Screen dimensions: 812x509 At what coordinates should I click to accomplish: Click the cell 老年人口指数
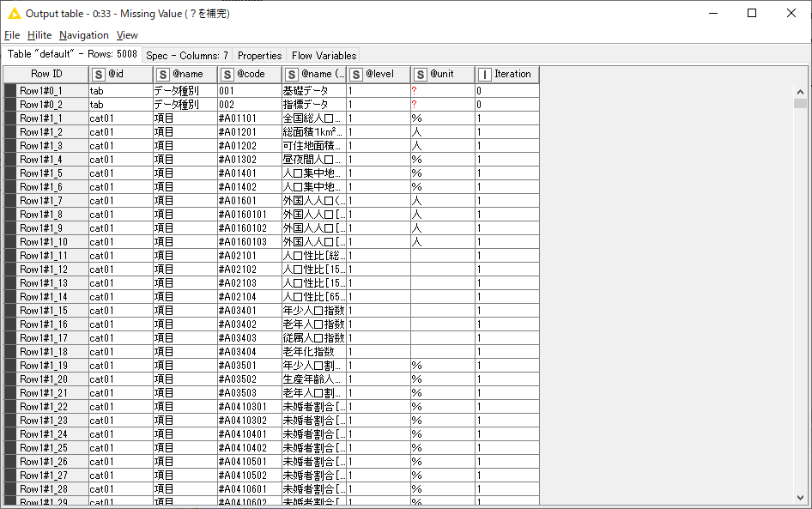coord(314,324)
